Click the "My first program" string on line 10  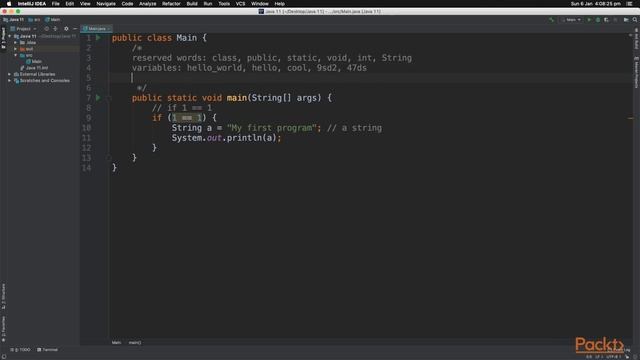(x=271, y=128)
